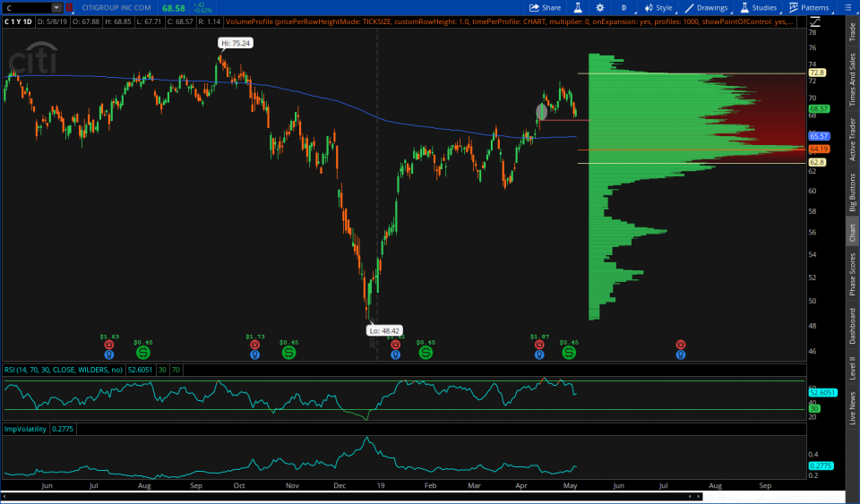
Task: Open the Patterns dropdown
Action: click(x=809, y=8)
